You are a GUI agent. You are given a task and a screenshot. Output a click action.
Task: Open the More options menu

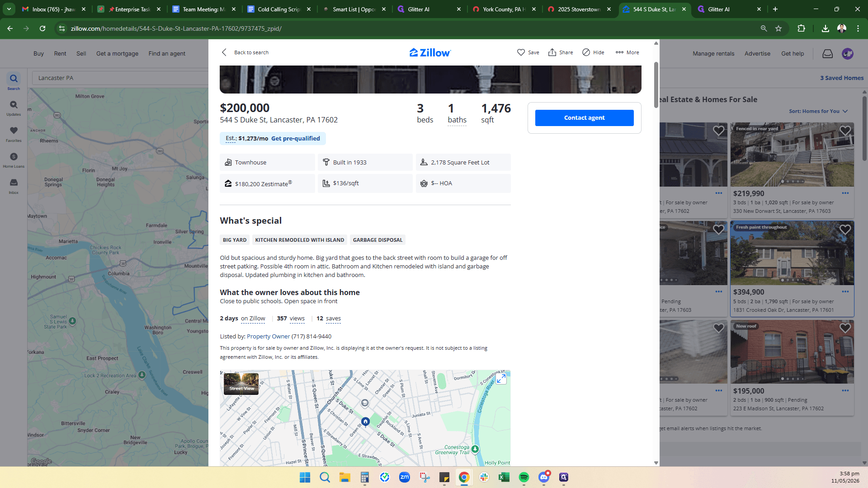[627, 52]
